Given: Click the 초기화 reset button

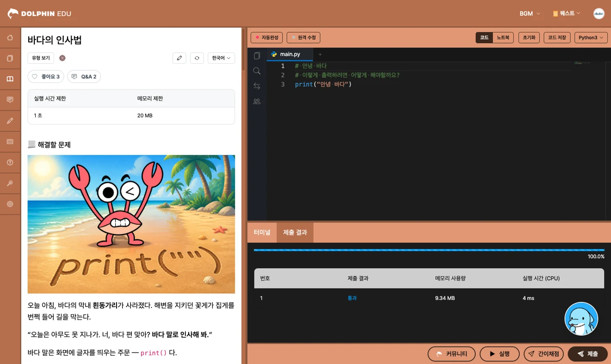Looking at the screenshot, I should (529, 38).
